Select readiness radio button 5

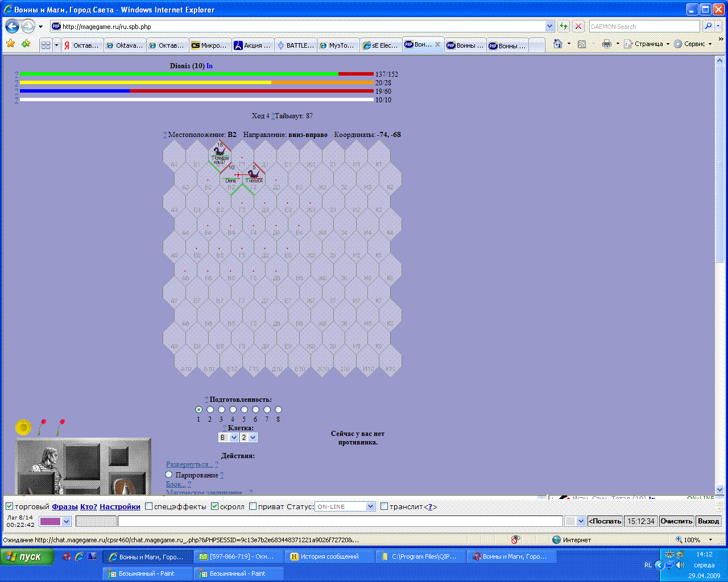[x=244, y=409]
